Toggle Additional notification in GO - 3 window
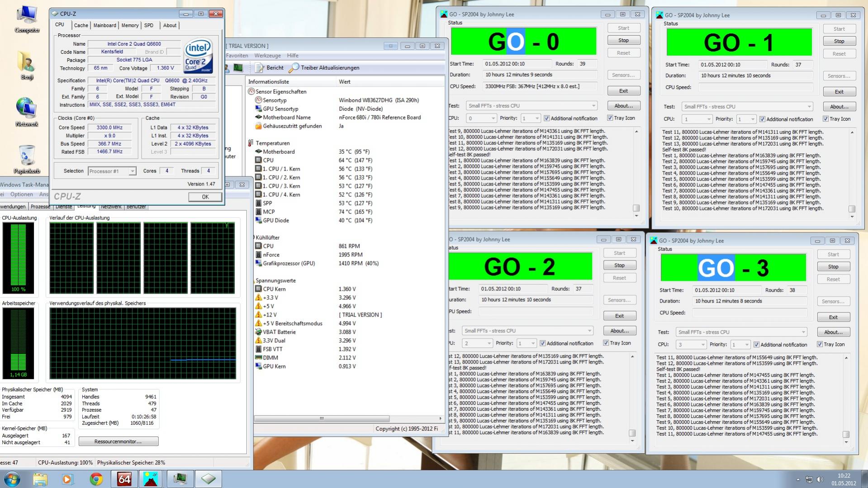This screenshot has height=488, width=868. tap(756, 345)
